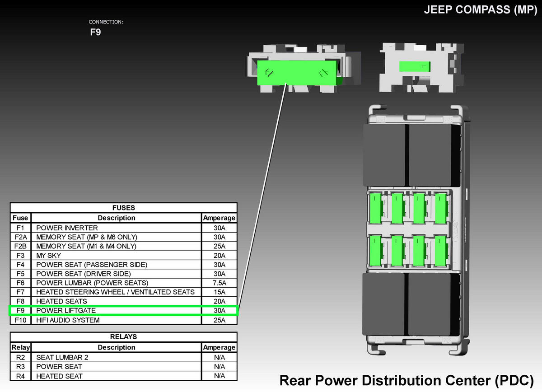Click the 'JEEP COMPASS (MP)' title
Screen dimensions: 542x392
[x=480, y=10]
